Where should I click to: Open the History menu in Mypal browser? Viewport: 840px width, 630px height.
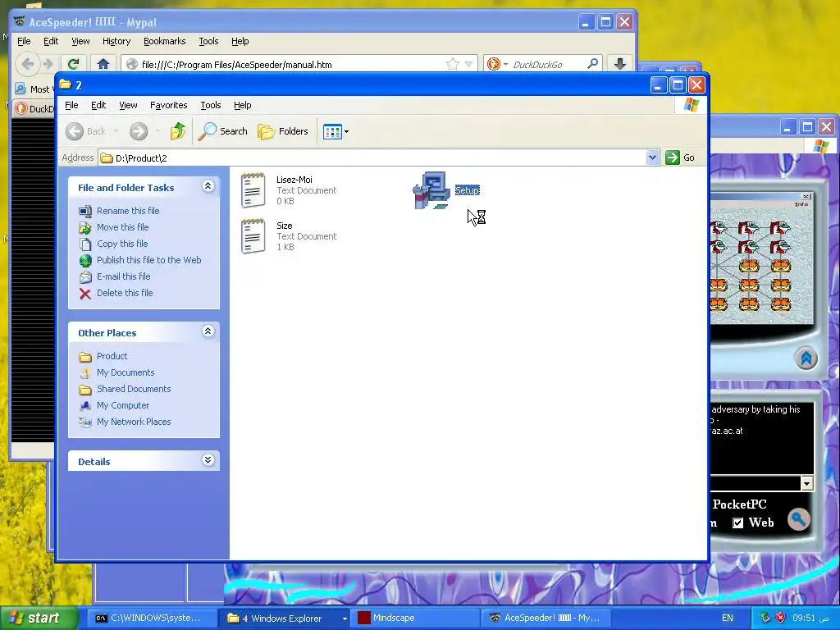(x=116, y=41)
